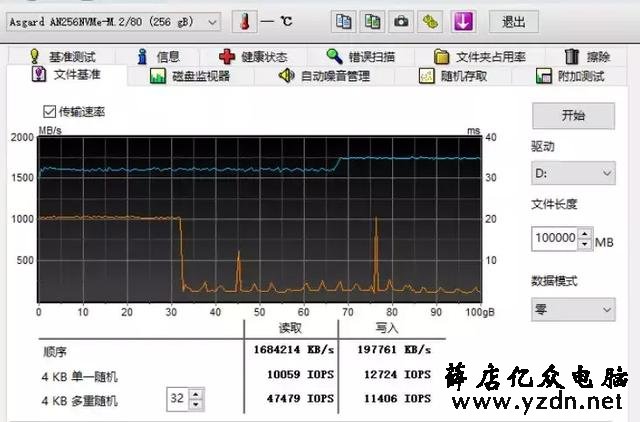Click the blue info icon on 信息 tab
The image size is (640, 422).
(142, 56)
